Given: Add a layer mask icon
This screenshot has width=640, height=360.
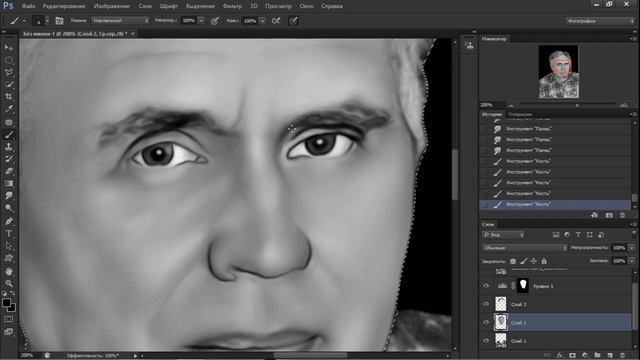Looking at the screenshot, I should pos(572,355).
